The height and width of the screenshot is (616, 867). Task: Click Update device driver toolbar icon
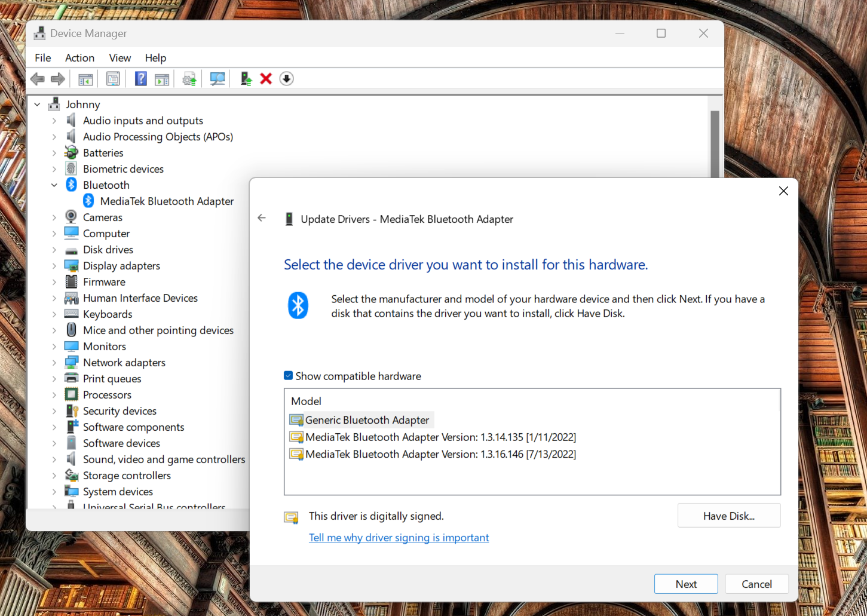(x=189, y=79)
